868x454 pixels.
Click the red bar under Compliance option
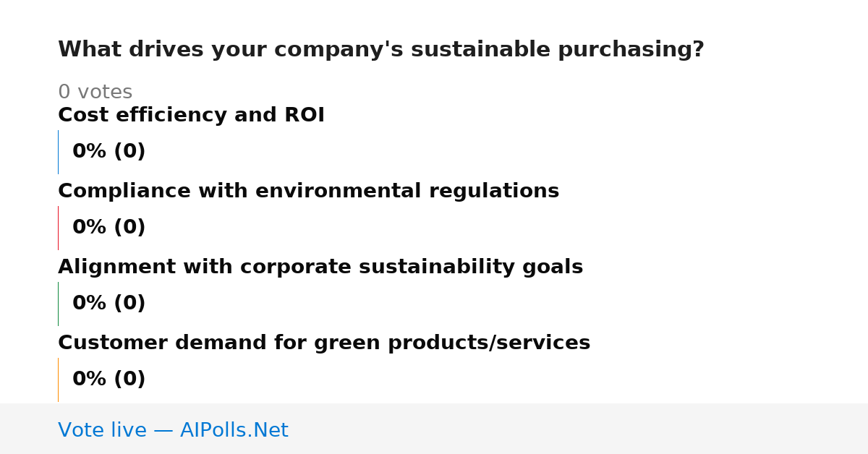58,228
